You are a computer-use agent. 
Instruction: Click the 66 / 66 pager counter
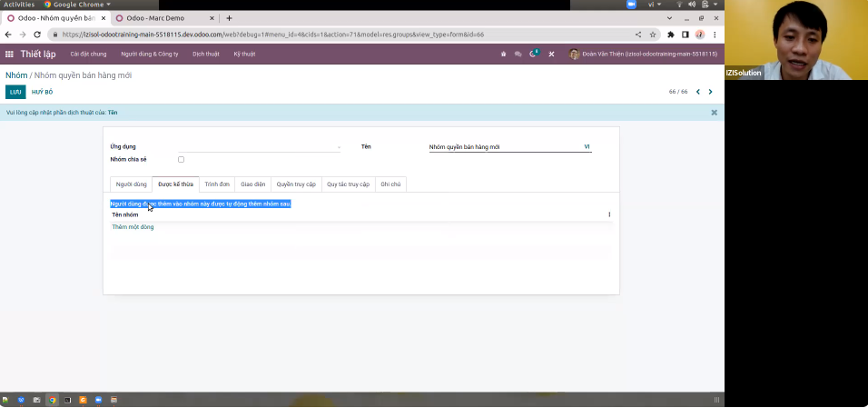678,92
